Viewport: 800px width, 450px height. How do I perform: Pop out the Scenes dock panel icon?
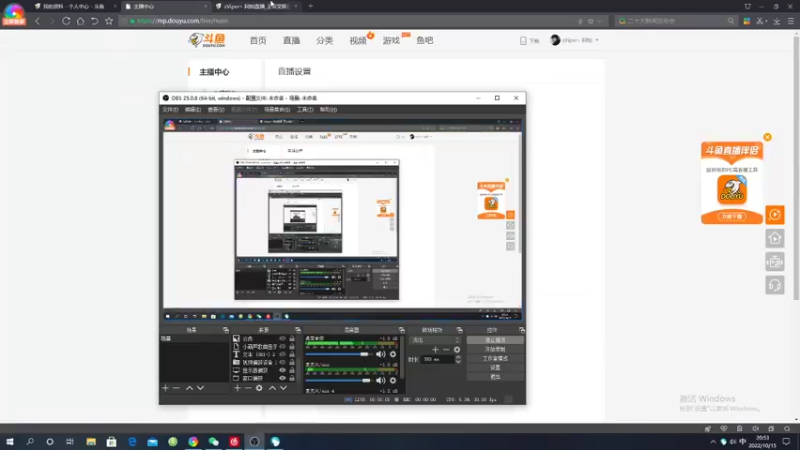pos(226,330)
